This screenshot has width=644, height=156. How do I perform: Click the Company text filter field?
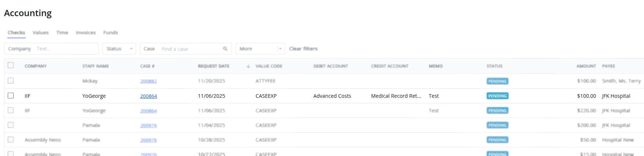coord(66,49)
